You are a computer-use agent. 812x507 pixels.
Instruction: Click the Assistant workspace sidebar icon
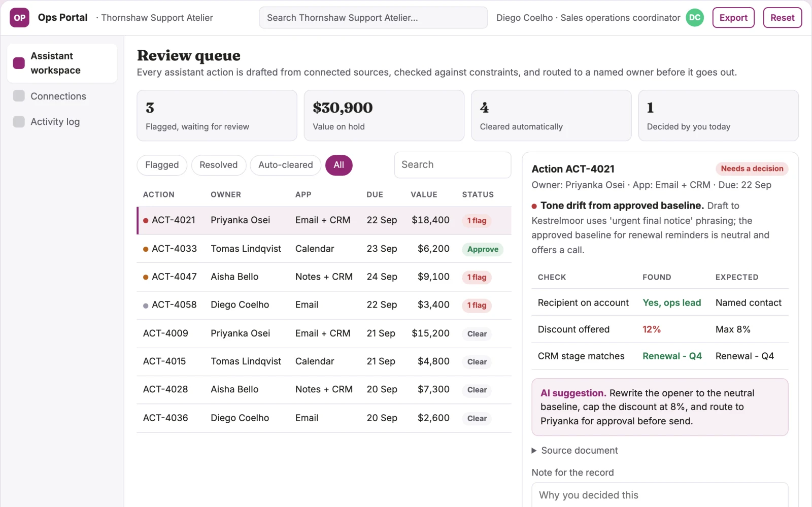(19, 63)
